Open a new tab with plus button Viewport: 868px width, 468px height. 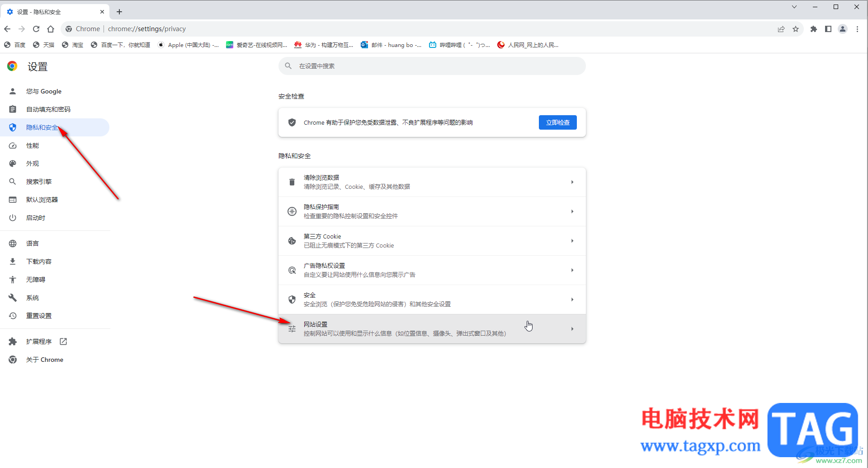pos(119,12)
